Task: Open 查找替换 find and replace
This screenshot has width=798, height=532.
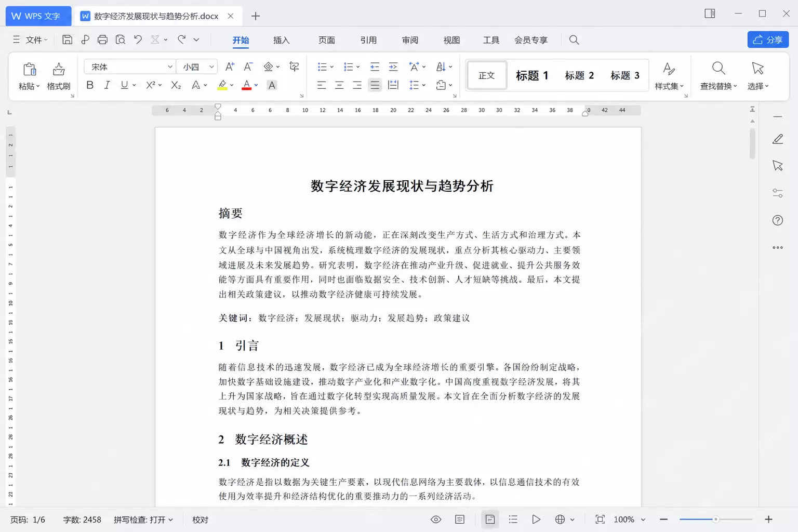Action: [719, 76]
